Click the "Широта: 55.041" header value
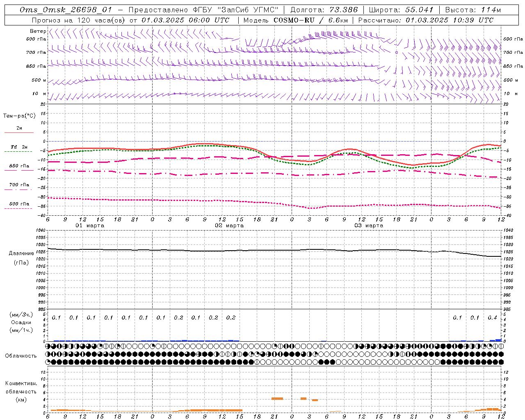This screenshot has height=420, width=525. [x=401, y=10]
